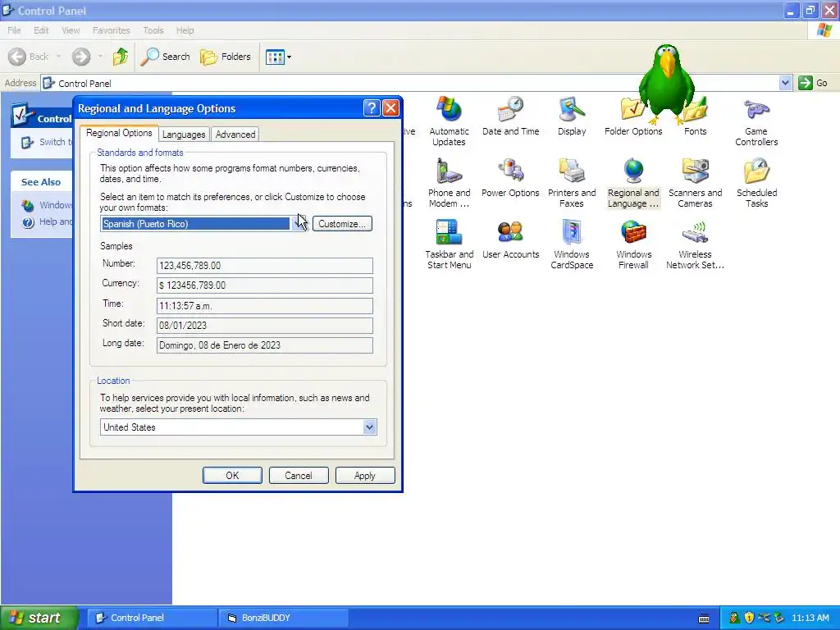Open the Power Options icon
This screenshot has height=630, width=840.
click(x=510, y=177)
